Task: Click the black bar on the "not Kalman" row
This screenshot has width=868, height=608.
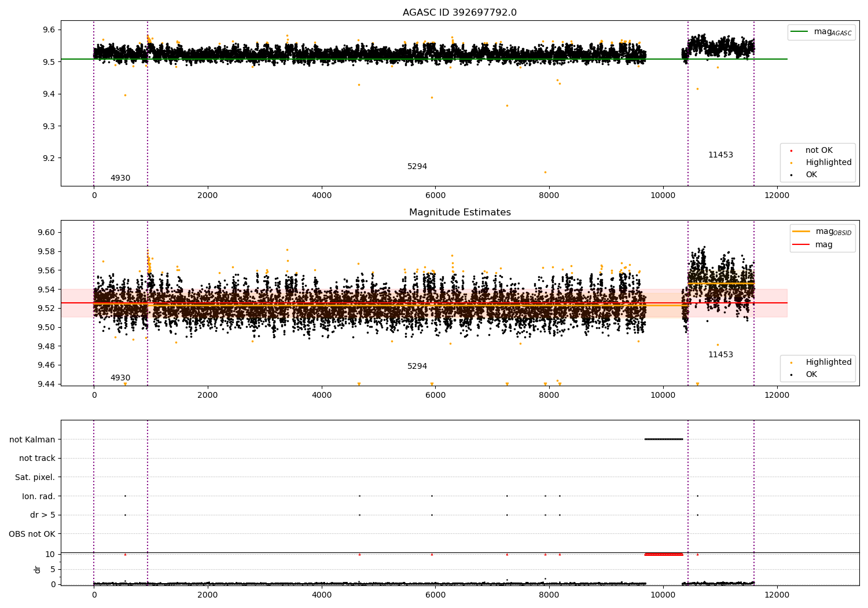Action: pos(664,439)
